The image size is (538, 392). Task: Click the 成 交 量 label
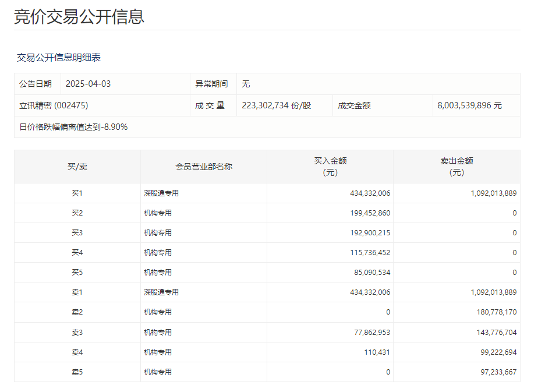tap(210, 105)
